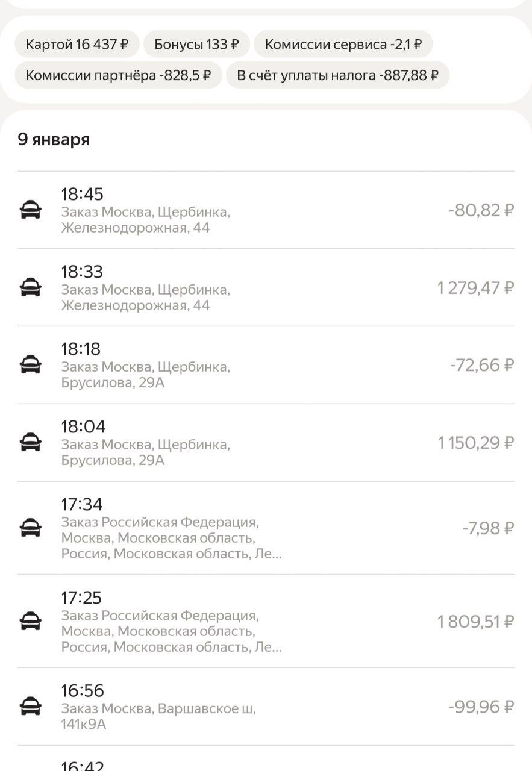Click the taxi icon for 16:56 order
The height and width of the screenshot is (771, 532).
point(30,706)
